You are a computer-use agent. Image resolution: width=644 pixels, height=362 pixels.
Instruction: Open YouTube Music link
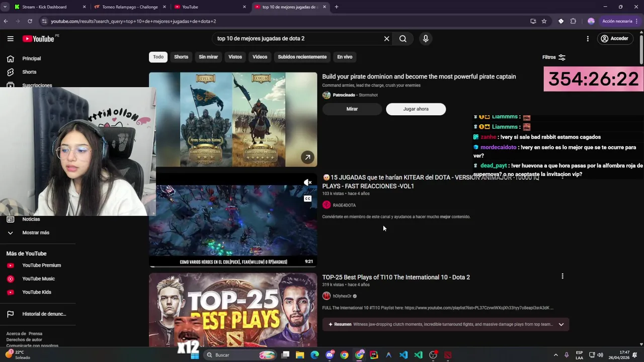pos(38,279)
